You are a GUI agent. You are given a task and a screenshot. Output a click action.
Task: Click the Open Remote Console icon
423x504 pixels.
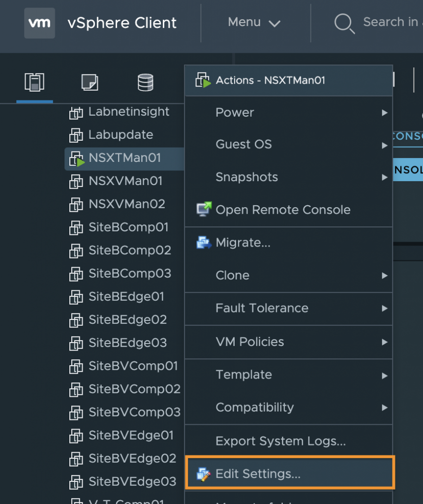tap(204, 209)
